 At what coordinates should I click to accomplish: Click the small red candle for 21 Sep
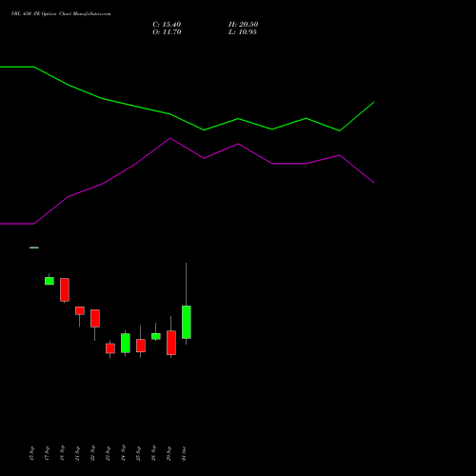tap(80, 310)
